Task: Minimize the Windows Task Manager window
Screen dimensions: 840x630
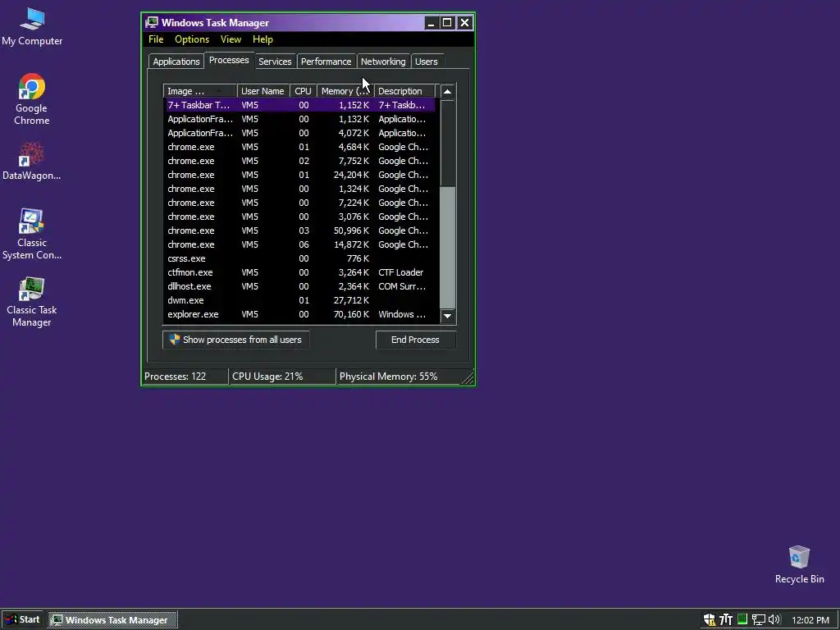Action: (x=431, y=22)
